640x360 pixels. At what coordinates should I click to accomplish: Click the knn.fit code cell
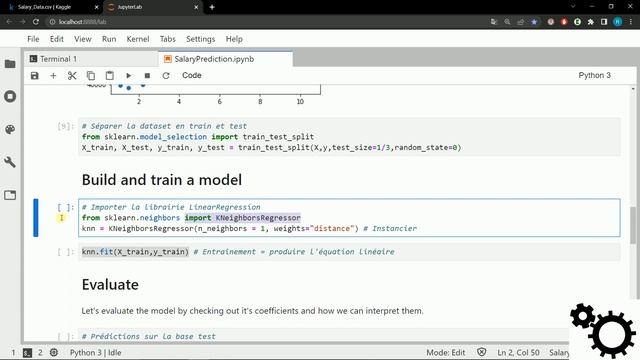pos(349,252)
